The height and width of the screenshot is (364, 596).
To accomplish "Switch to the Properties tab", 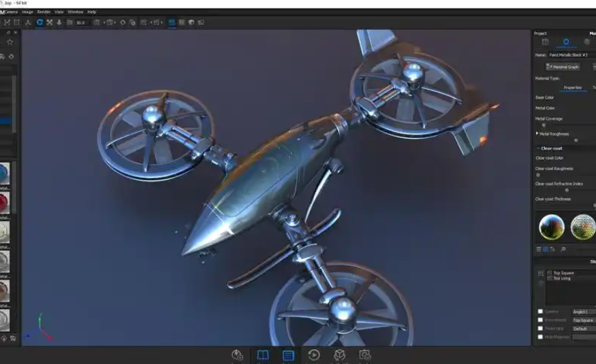I will [572, 87].
